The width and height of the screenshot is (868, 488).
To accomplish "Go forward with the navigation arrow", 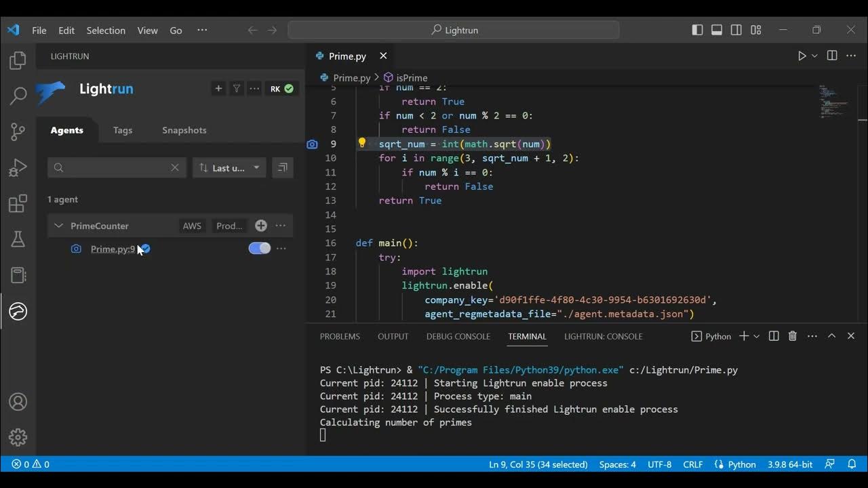I will [273, 30].
